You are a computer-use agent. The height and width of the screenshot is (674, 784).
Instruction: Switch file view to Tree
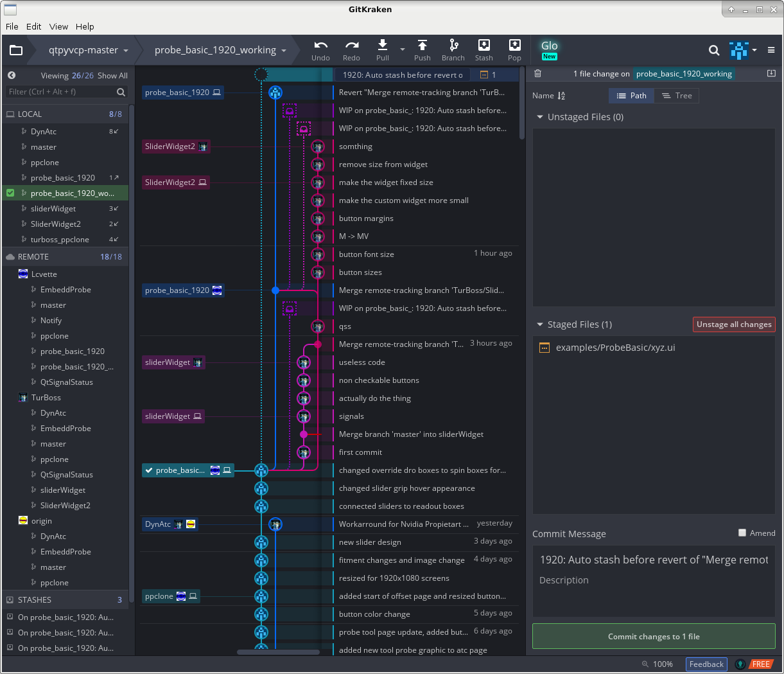point(677,96)
